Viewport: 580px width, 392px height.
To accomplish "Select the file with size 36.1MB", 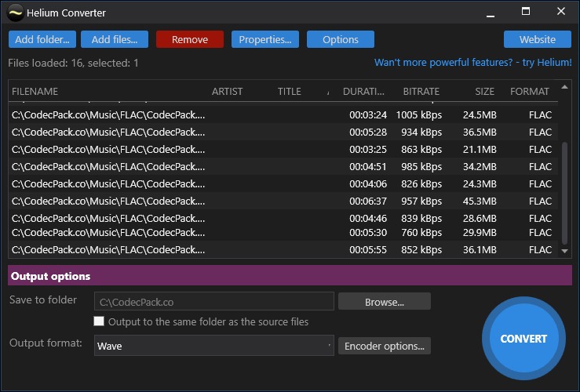I will (283, 250).
